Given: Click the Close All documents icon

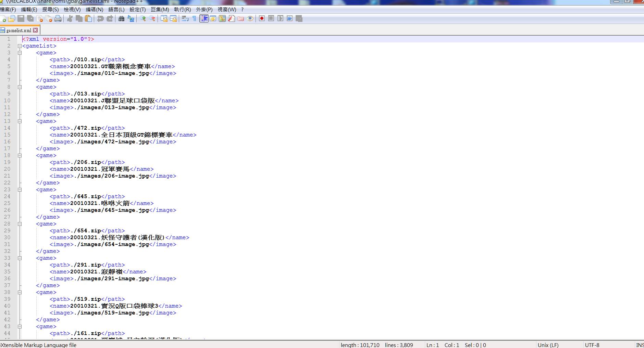Looking at the screenshot, I should (x=49, y=18).
